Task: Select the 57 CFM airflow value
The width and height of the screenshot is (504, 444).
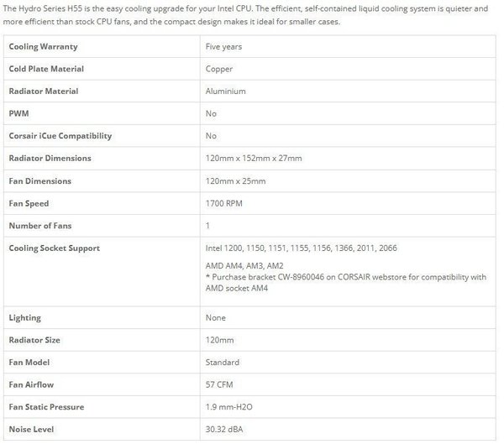Action: point(219,385)
